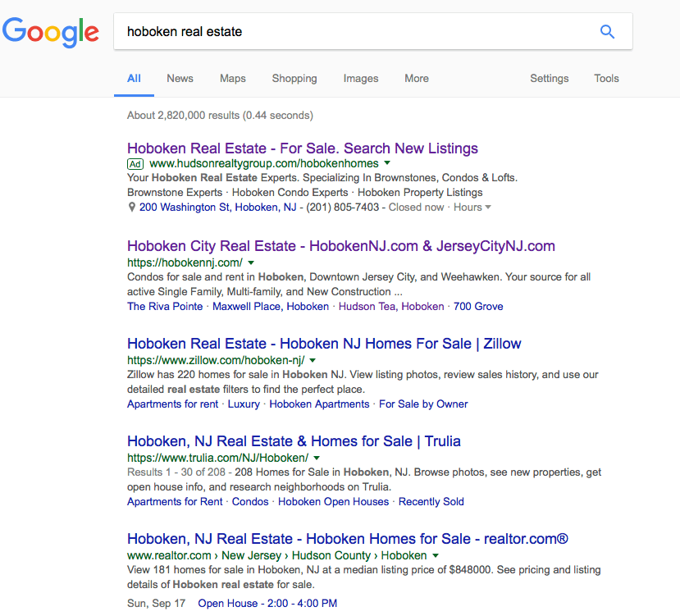Click the 200 Washington St, Hoboken, NJ address link

coord(217,208)
